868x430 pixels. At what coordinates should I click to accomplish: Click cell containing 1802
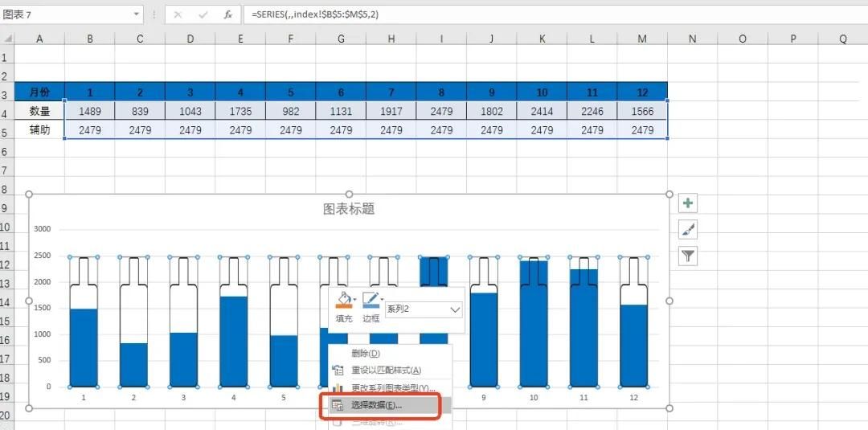pos(492,111)
